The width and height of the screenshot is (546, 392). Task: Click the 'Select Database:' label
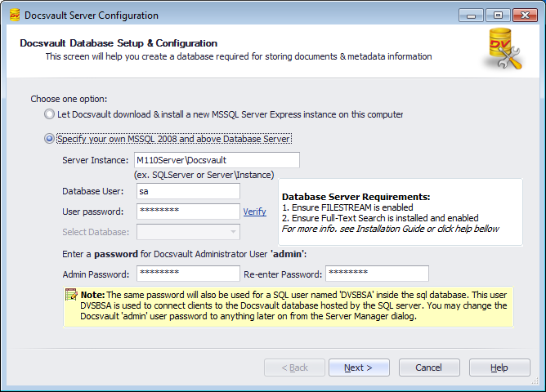click(96, 232)
